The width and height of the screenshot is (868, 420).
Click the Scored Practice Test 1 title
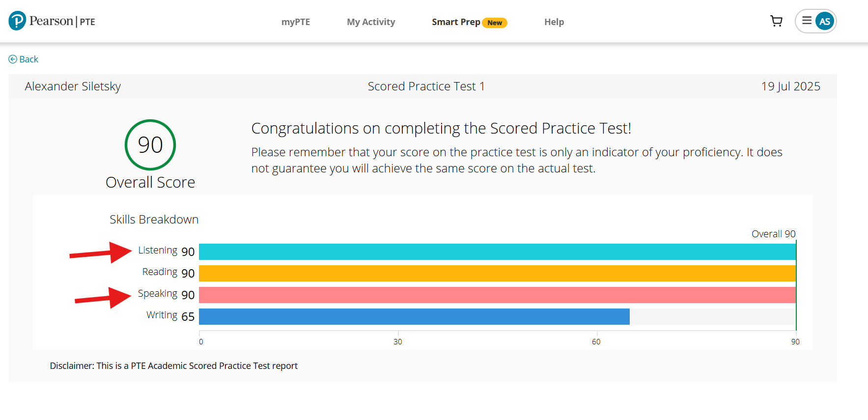tap(426, 86)
